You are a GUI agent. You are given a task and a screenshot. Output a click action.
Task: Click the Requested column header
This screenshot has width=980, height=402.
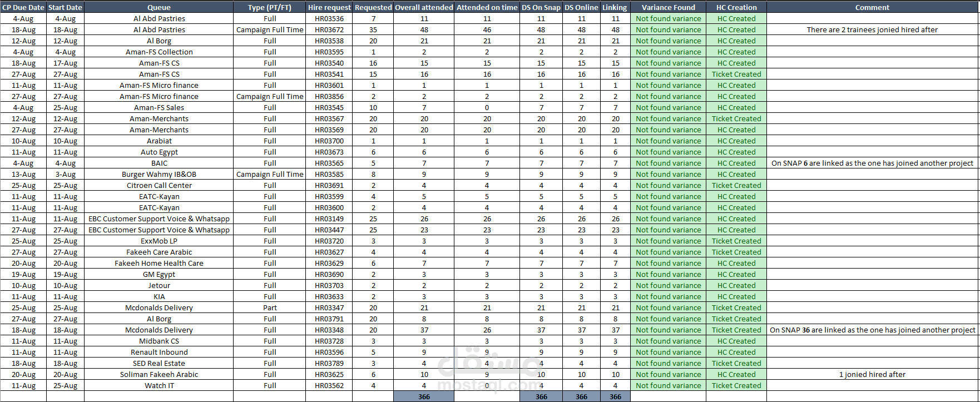coord(373,7)
